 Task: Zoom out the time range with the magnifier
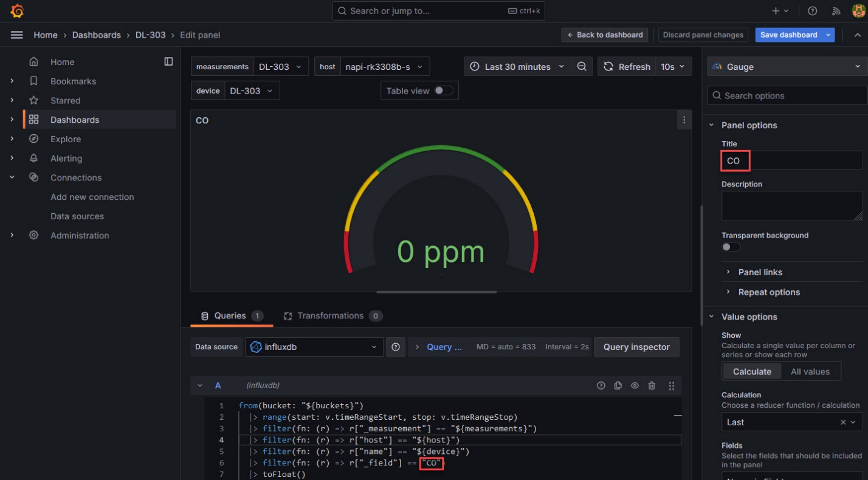[x=582, y=66]
